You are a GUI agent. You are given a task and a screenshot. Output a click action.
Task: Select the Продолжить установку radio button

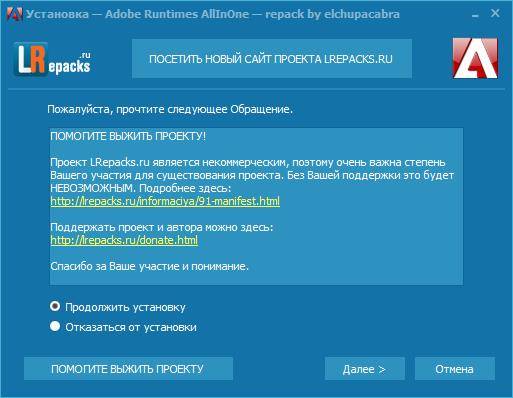tap(55, 306)
